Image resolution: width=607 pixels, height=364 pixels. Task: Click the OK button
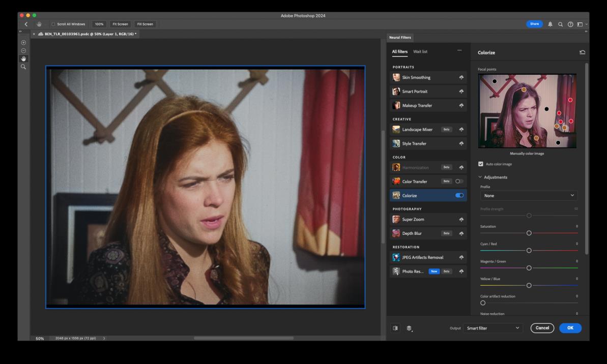pyautogui.click(x=570, y=328)
